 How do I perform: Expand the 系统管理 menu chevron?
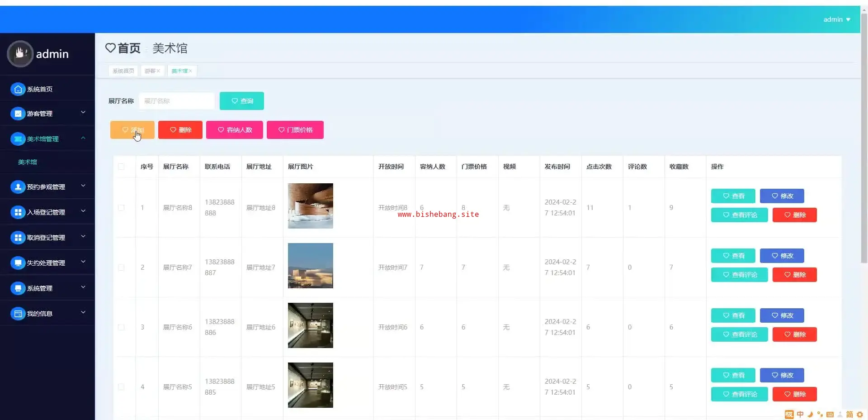83,287
